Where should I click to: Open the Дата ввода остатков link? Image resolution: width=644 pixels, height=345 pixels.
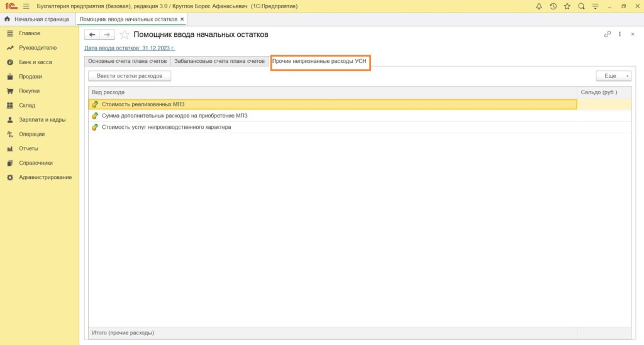tap(129, 48)
